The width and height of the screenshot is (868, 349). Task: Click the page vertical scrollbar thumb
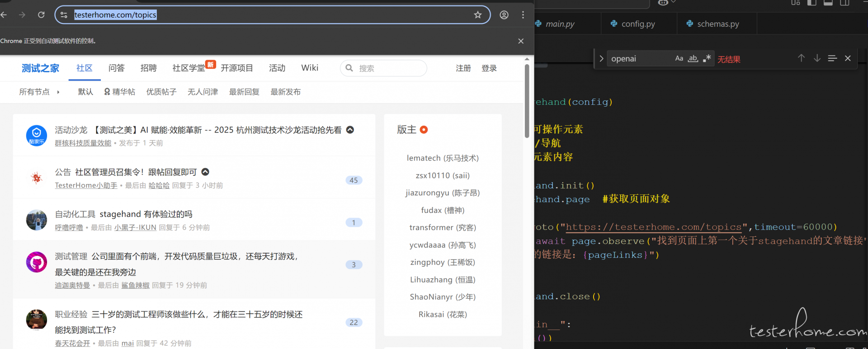[527, 100]
